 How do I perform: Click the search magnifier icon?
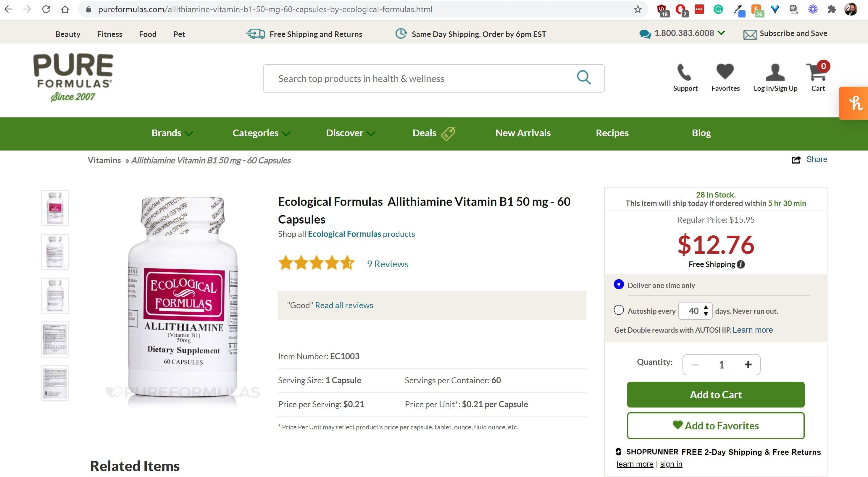click(x=584, y=78)
